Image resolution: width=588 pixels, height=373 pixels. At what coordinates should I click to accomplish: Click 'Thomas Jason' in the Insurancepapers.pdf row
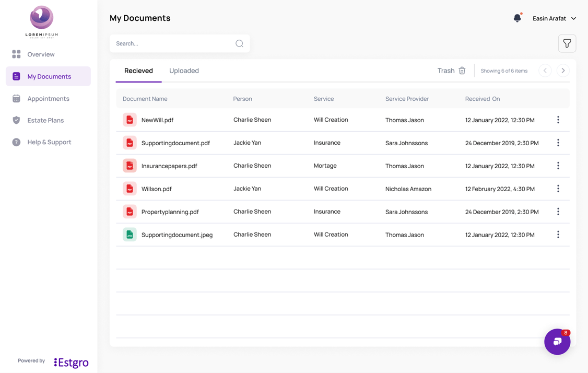405,166
